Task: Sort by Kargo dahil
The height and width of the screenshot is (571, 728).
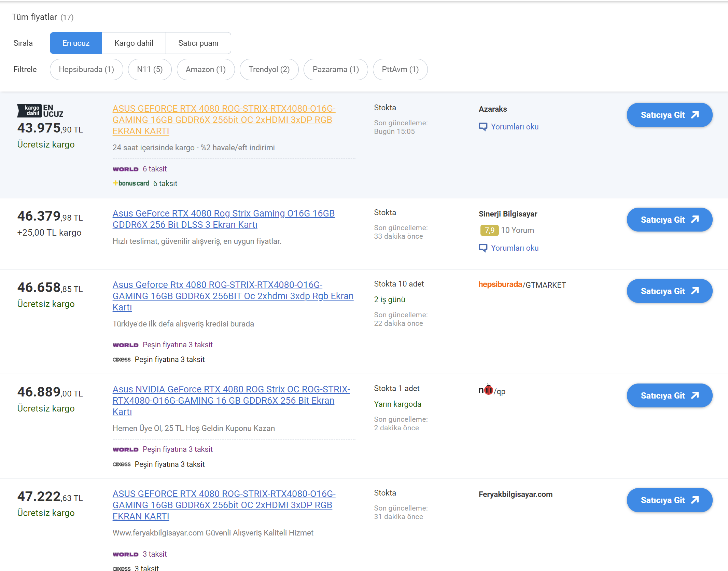Action: pyautogui.click(x=134, y=43)
